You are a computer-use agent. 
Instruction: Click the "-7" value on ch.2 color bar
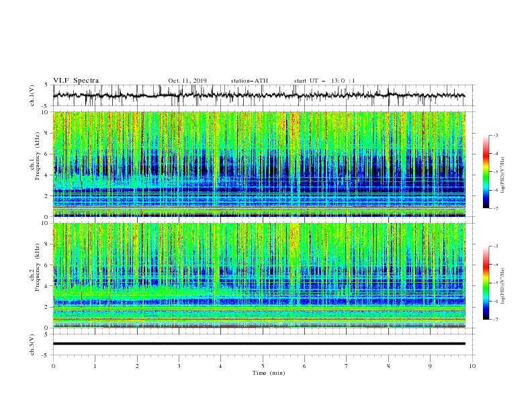495,320
